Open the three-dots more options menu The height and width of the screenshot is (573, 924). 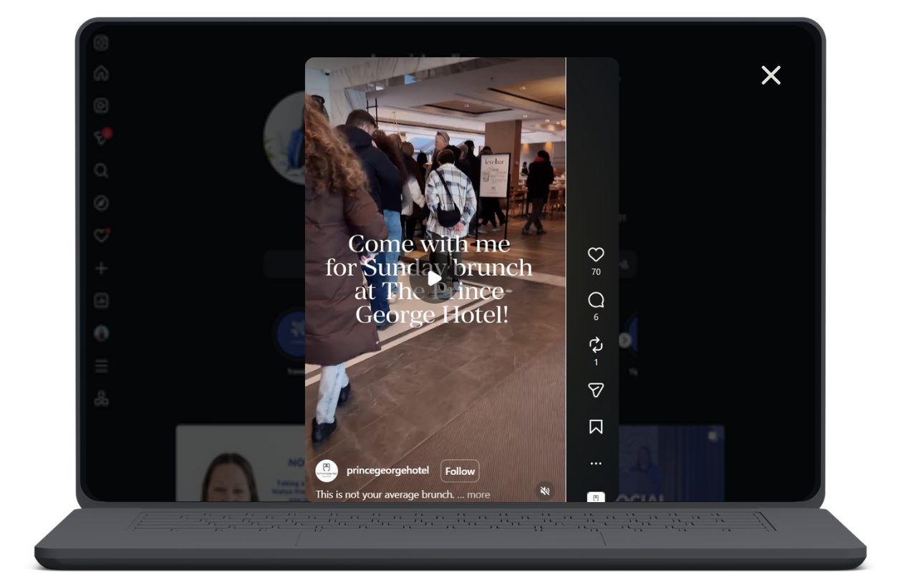coord(596,463)
